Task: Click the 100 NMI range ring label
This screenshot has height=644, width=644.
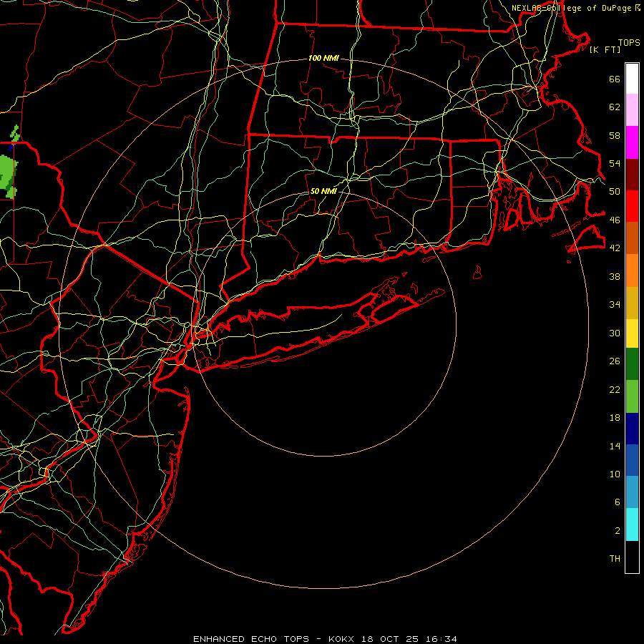Action: 323,58
